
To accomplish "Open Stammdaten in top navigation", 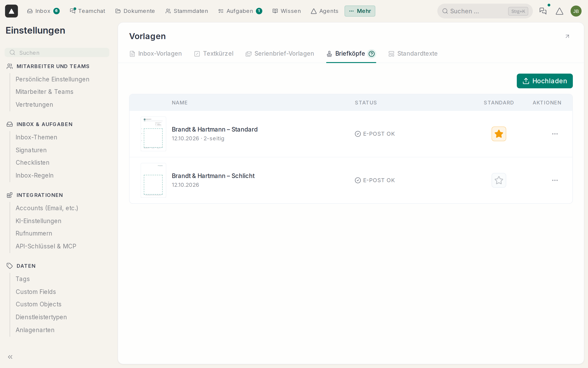I will pos(187,11).
